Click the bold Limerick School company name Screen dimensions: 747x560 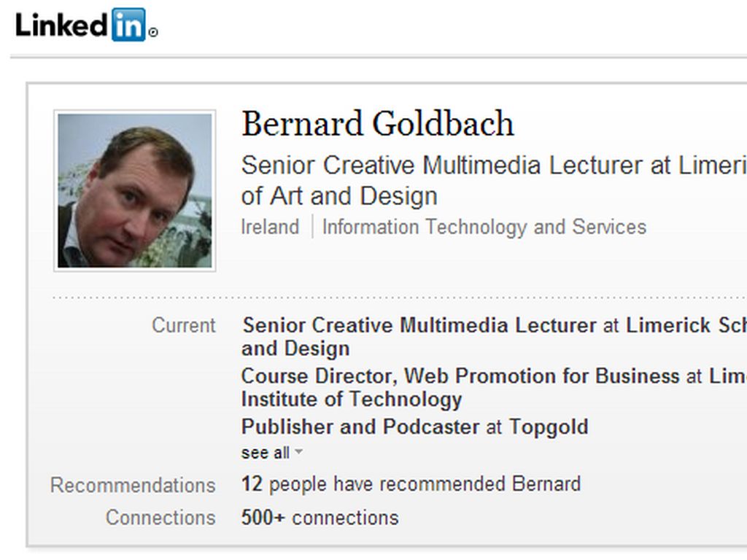pos(686,325)
